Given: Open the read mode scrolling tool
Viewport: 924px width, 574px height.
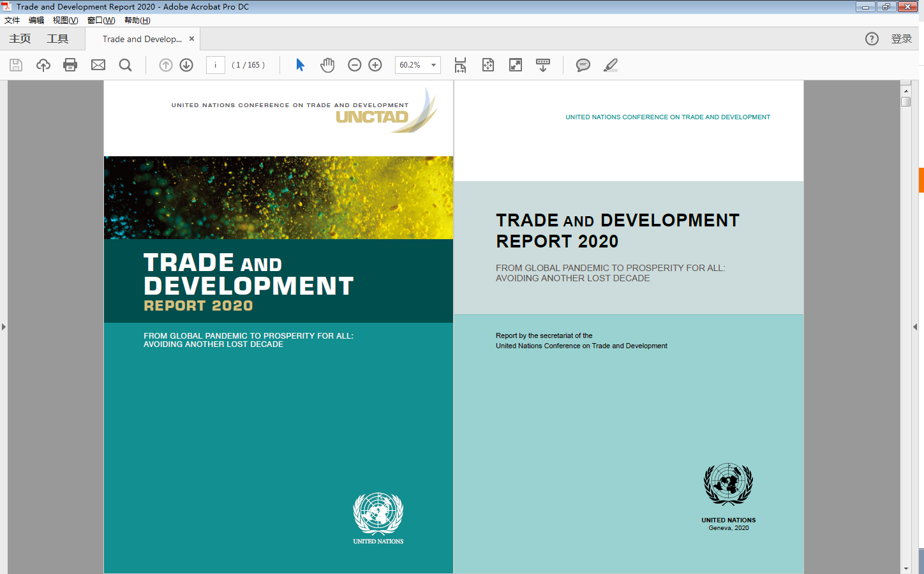Looking at the screenshot, I should pos(543,65).
